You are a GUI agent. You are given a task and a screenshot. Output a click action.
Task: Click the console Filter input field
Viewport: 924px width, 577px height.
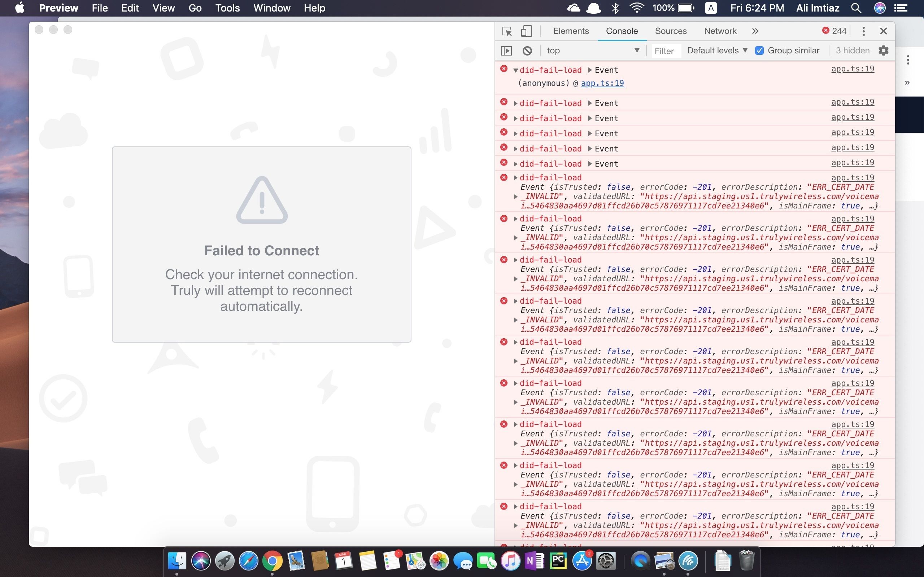[666, 51]
